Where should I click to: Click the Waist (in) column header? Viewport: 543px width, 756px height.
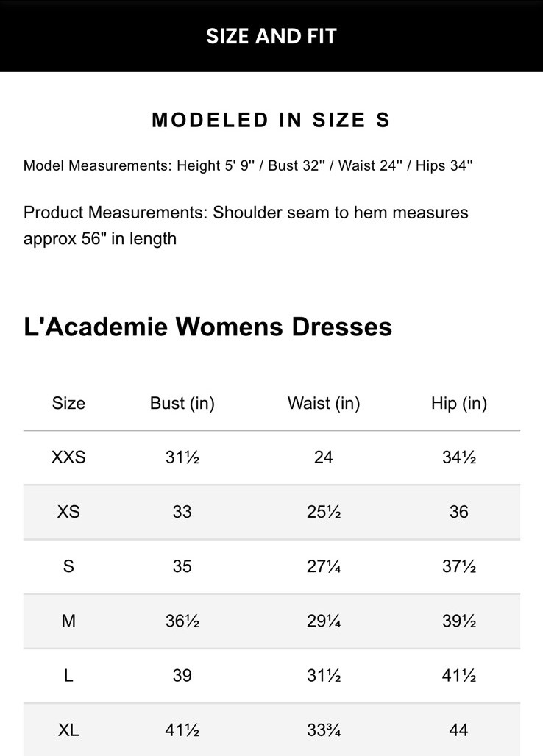pyautogui.click(x=323, y=403)
